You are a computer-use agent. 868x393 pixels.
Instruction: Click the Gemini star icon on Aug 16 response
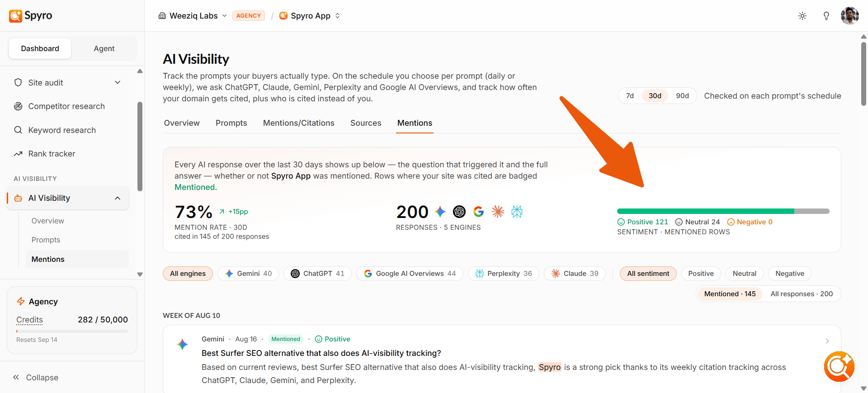pyautogui.click(x=183, y=344)
